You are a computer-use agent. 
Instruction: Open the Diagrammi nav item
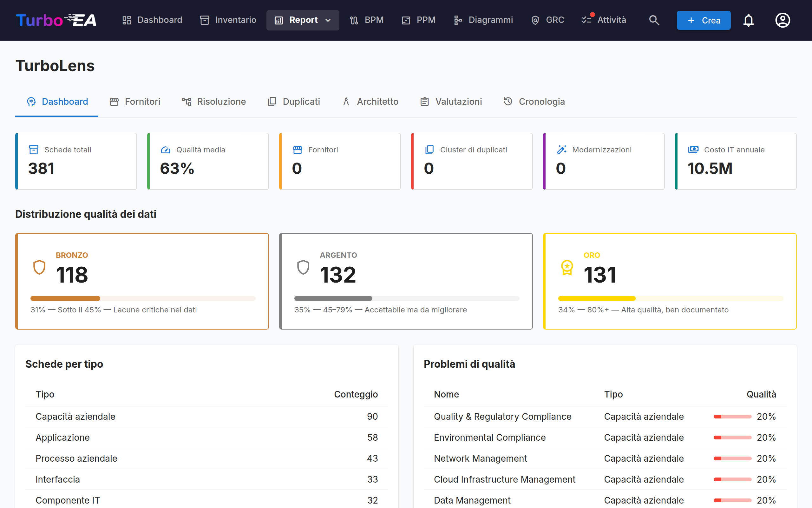click(483, 20)
